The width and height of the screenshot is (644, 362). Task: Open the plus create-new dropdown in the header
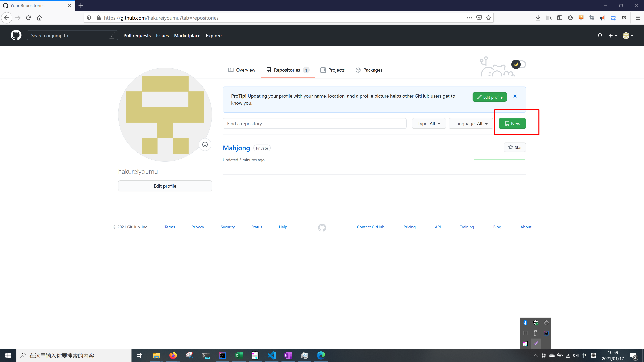[612, 36]
